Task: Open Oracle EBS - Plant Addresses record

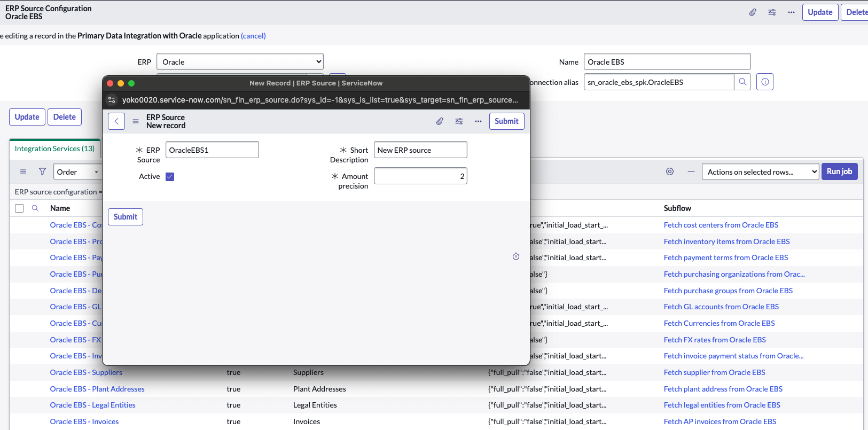Action: coord(97,389)
